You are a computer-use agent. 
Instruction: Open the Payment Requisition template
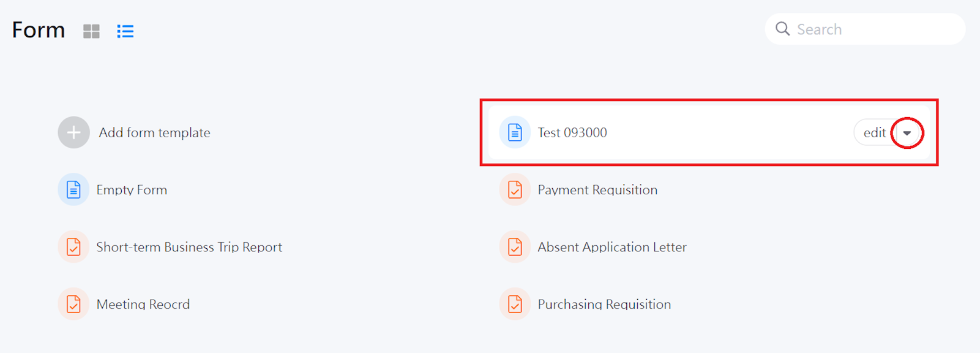[597, 190]
